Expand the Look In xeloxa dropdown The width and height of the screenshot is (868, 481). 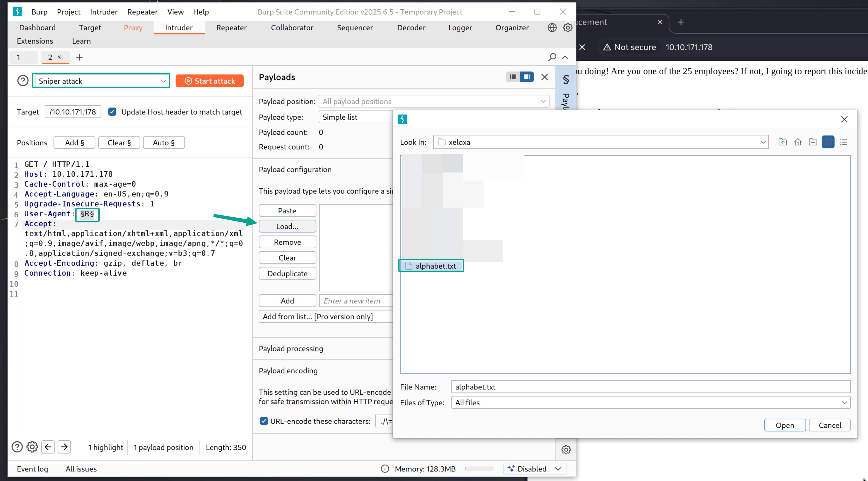(x=763, y=142)
